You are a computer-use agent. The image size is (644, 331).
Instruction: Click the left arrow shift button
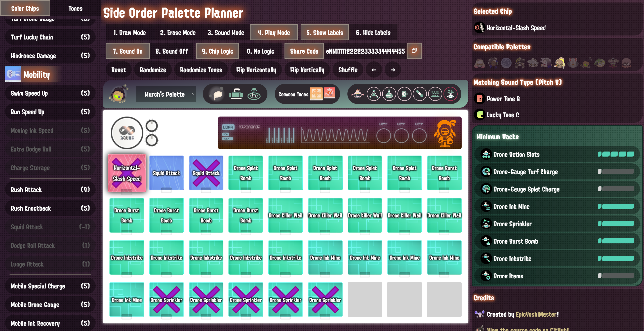374,70
